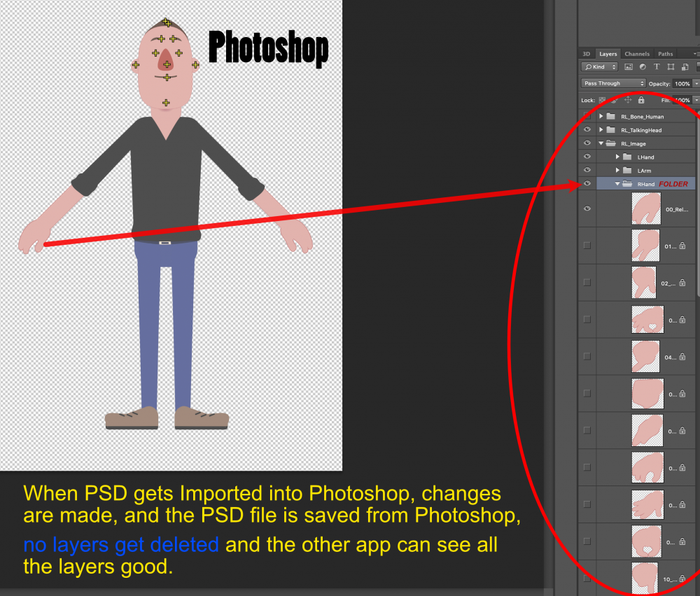Select the 00_Rel... layer thumbnail
This screenshot has width=700, height=596.
point(646,208)
